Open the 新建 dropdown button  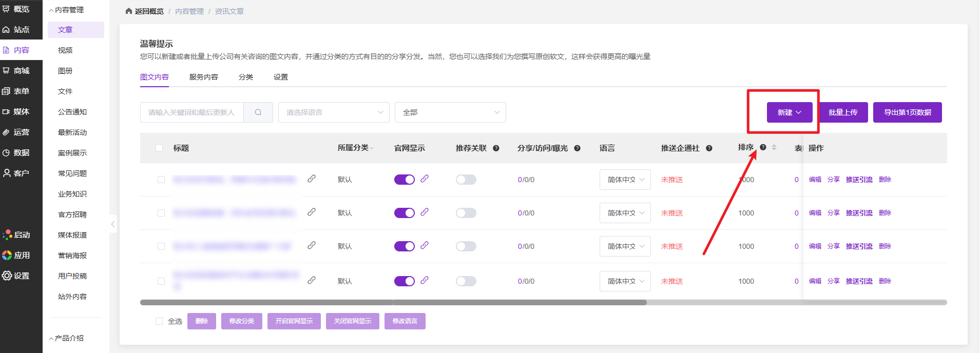(x=789, y=112)
